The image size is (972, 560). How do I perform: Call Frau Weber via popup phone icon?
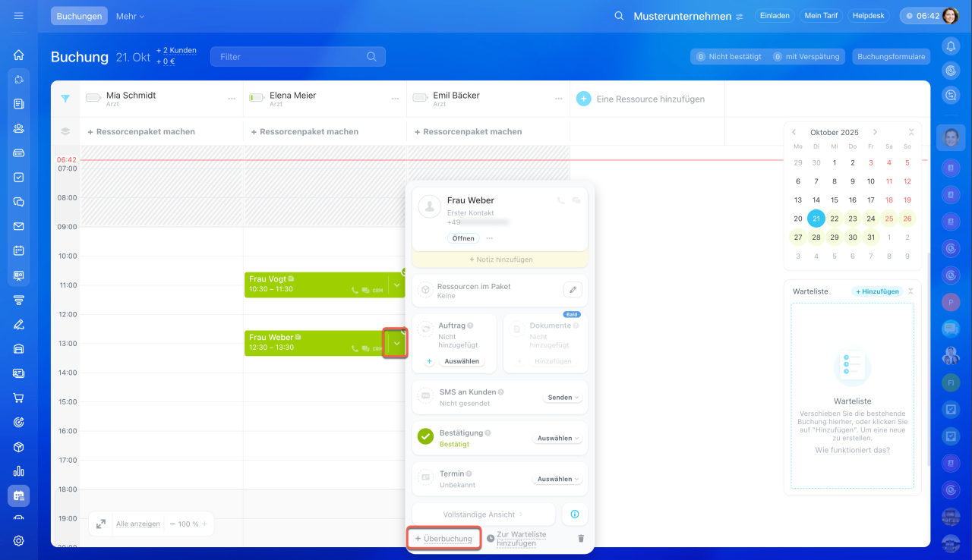coord(561,201)
